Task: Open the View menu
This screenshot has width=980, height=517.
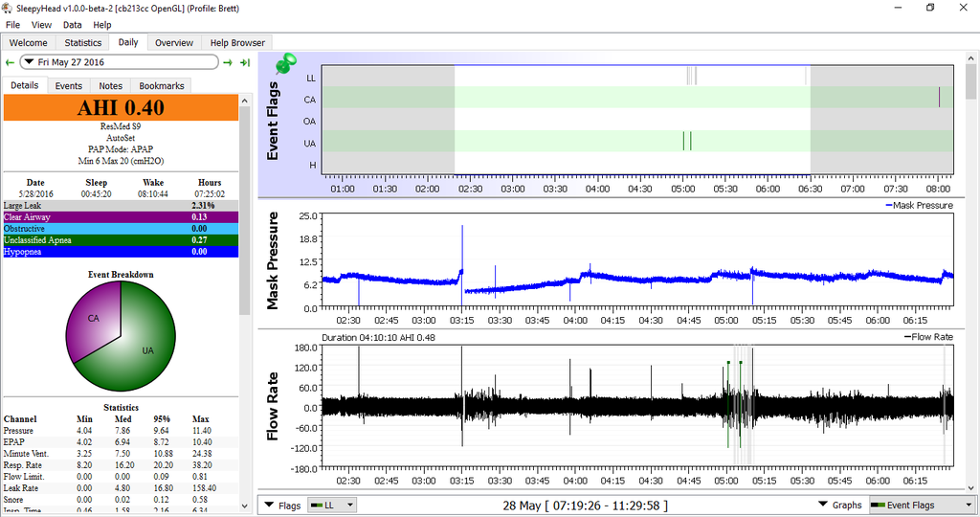Action: [x=41, y=25]
